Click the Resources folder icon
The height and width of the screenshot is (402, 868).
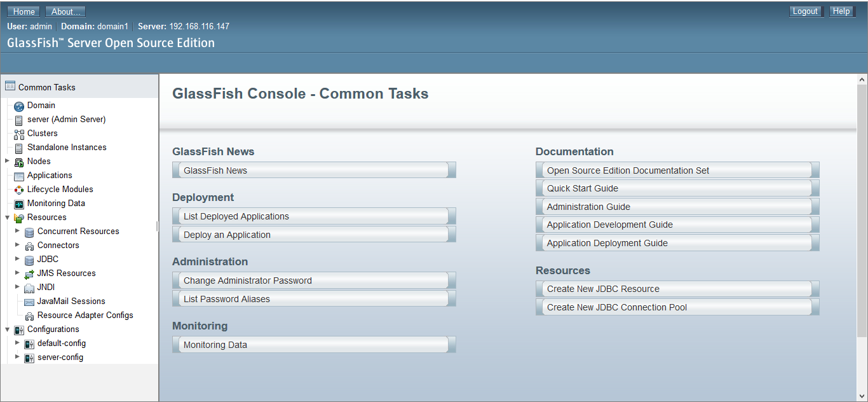(19, 218)
